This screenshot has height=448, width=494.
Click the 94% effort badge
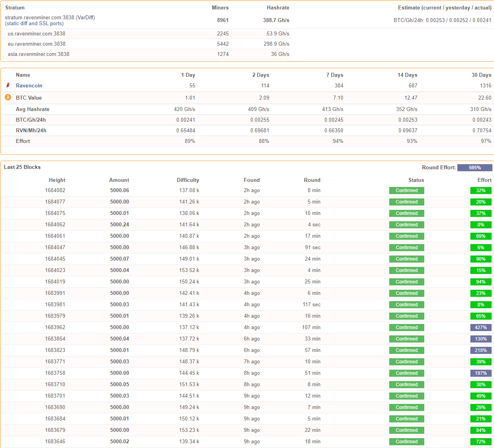click(481, 282)
